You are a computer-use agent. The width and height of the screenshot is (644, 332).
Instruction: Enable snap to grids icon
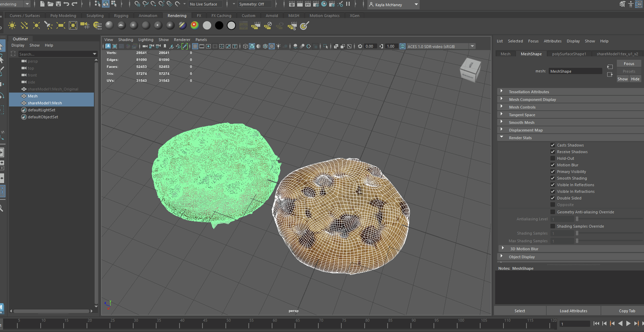coord(137,4)
